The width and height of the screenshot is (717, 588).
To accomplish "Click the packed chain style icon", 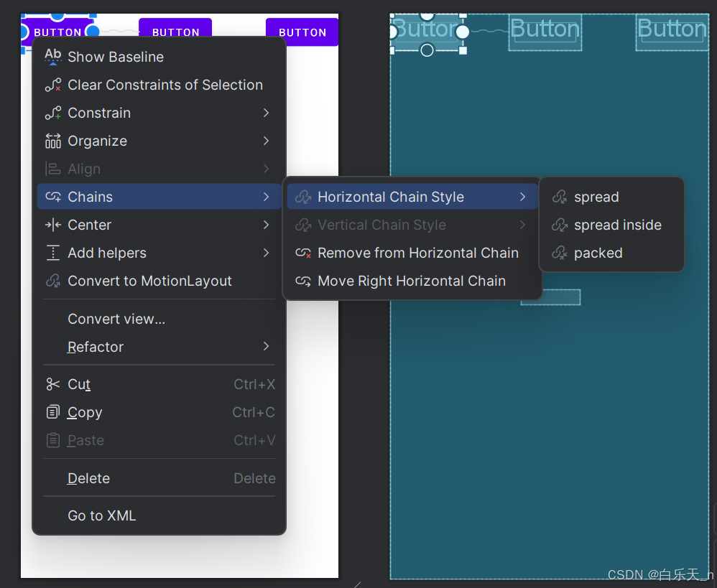I will [x=560, y=253].
